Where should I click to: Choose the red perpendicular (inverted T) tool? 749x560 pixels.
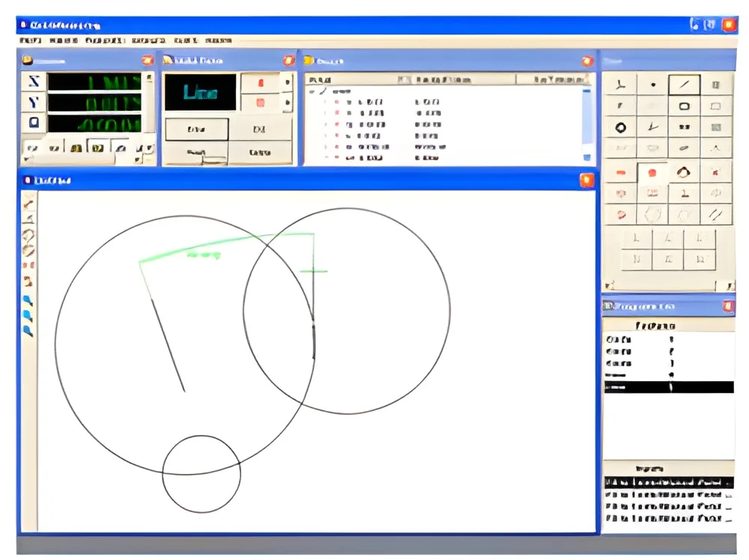(x=684, y=193)
